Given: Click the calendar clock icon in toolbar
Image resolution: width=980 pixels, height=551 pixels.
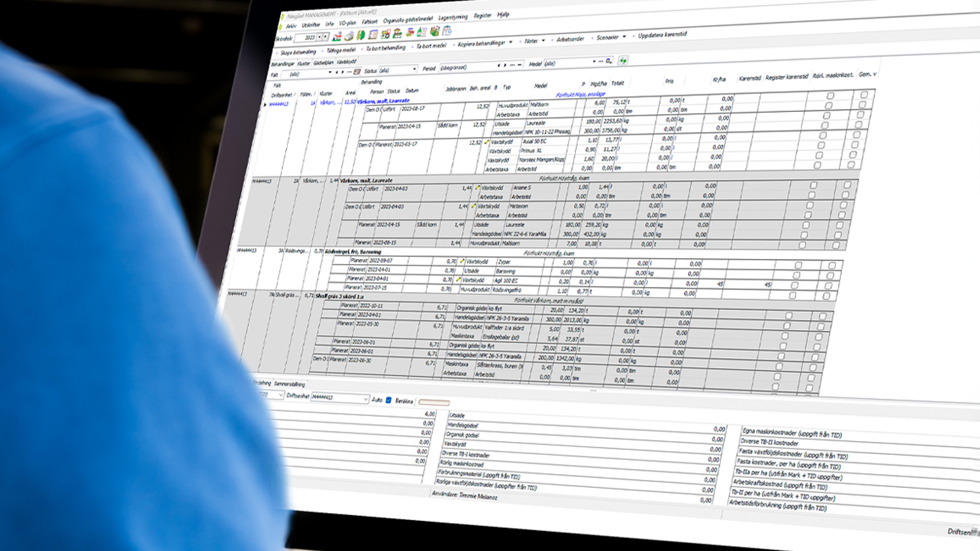Looking at the screenshot, I should (x=446, y=31).
